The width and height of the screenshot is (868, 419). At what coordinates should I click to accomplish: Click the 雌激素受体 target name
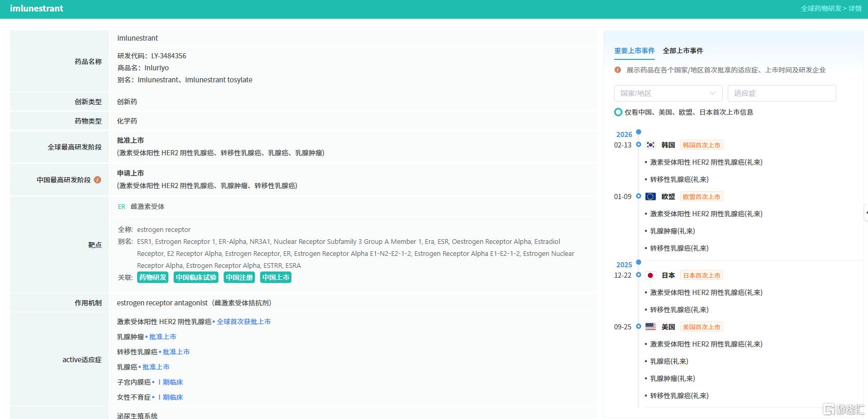pos(148,206)
